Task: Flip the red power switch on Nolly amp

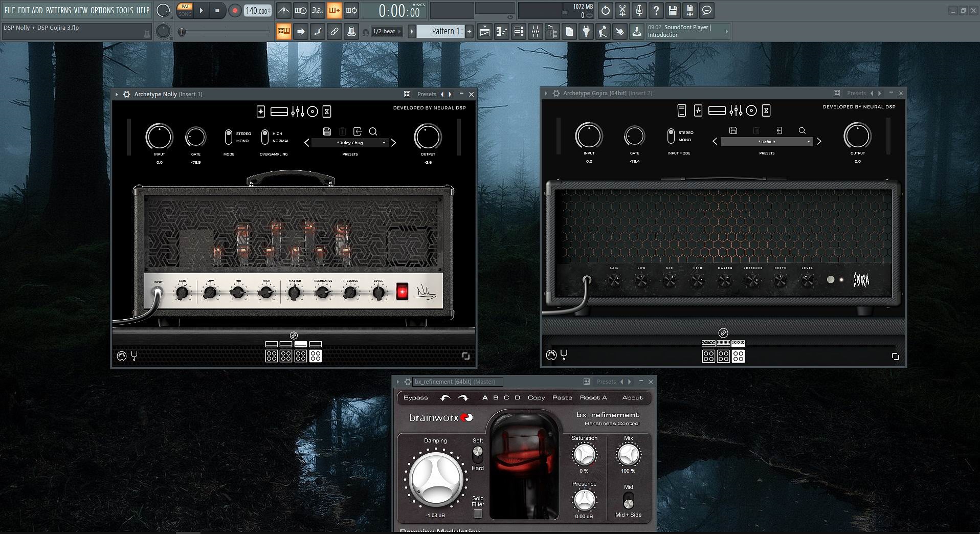Action: click(x=403, y=292)
